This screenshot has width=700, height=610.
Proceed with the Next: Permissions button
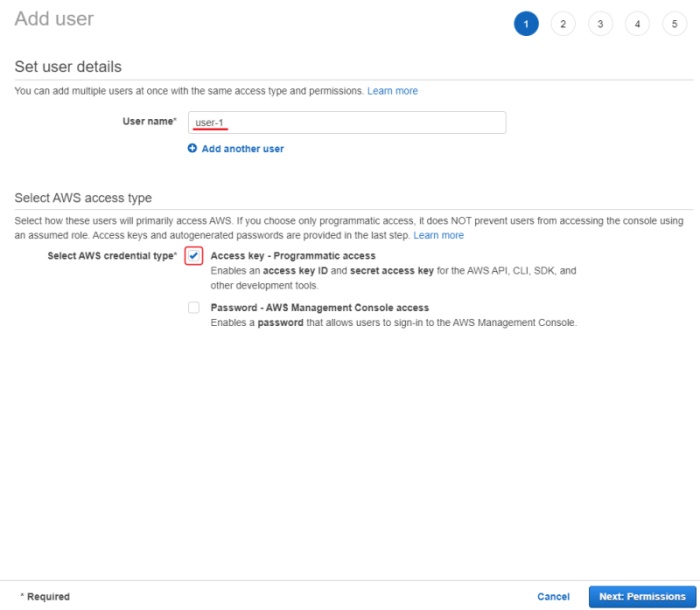pos(642,597)
